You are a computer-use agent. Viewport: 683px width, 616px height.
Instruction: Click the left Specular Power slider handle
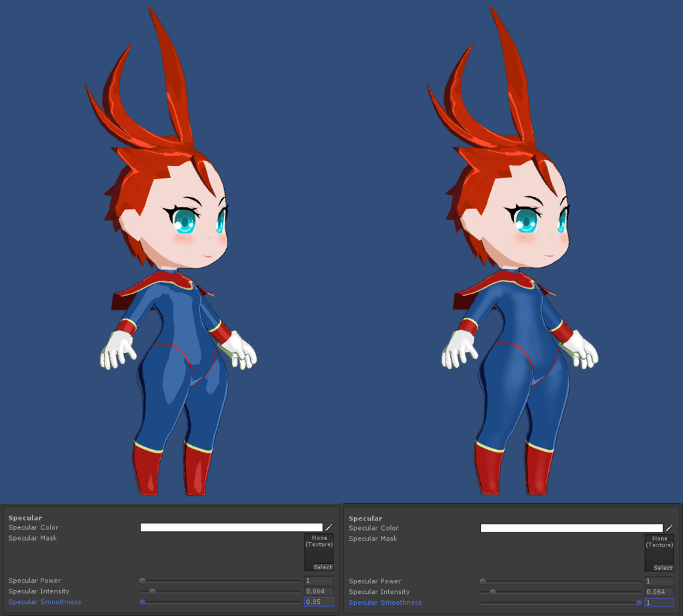click(x=143, y=581)
